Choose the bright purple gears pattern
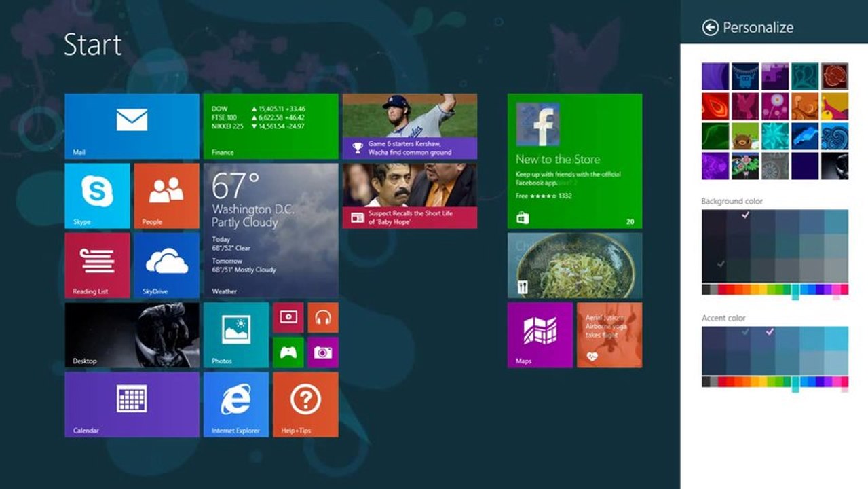 pos(715,166)
